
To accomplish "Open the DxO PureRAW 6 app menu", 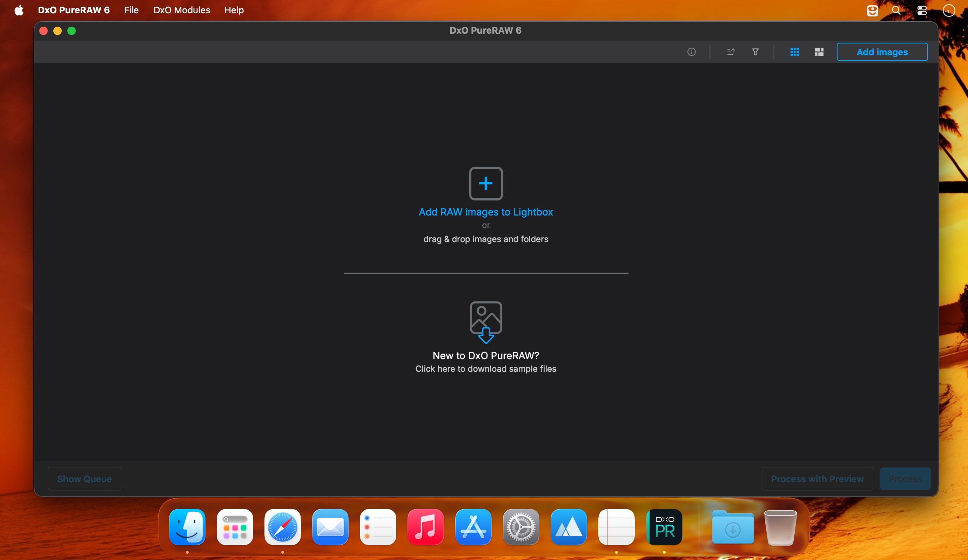I will pyautogui.click(x=74, y=10).
